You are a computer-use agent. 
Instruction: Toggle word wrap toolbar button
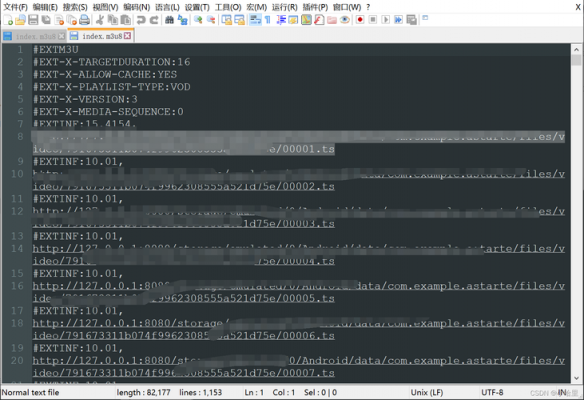coord(255,20)
